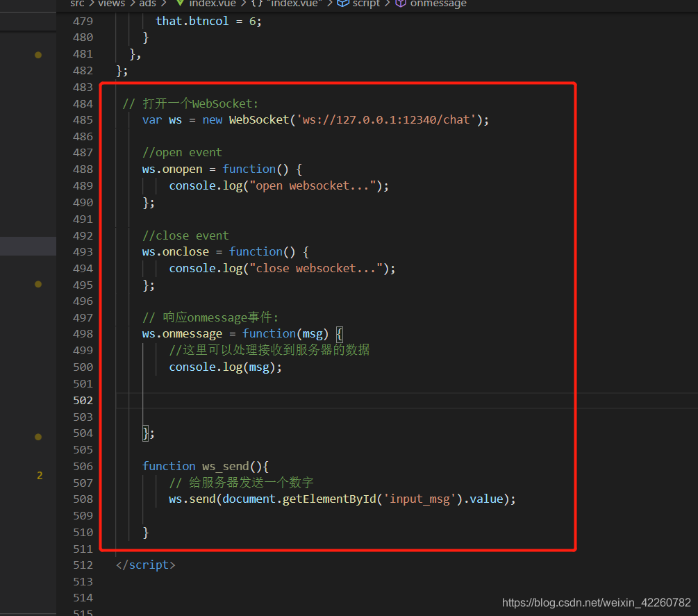Viewport: 698px width, 616px height.
Task: Open the 'ads' breadcrumb segment
Action: [147, 3]
